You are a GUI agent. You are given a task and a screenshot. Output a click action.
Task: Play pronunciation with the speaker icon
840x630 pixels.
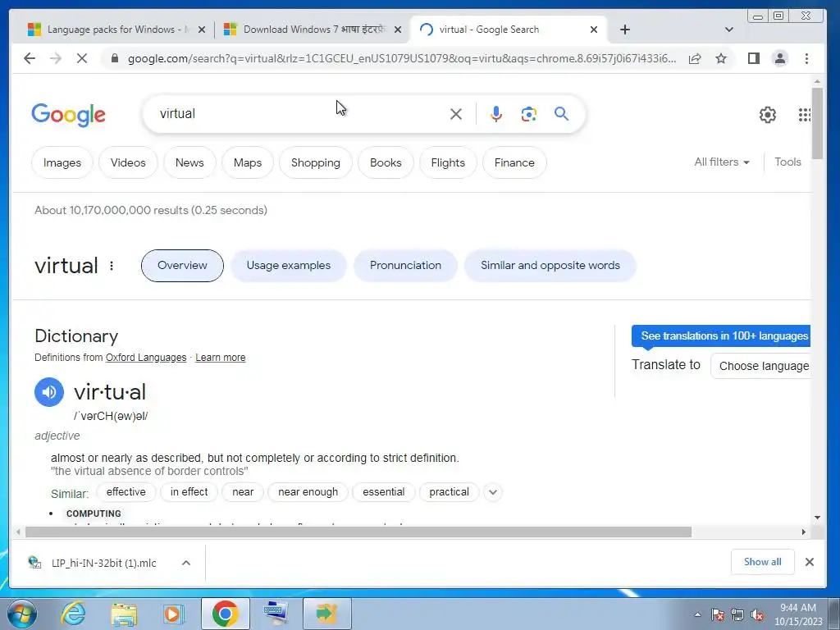click(x=49, y=392)
